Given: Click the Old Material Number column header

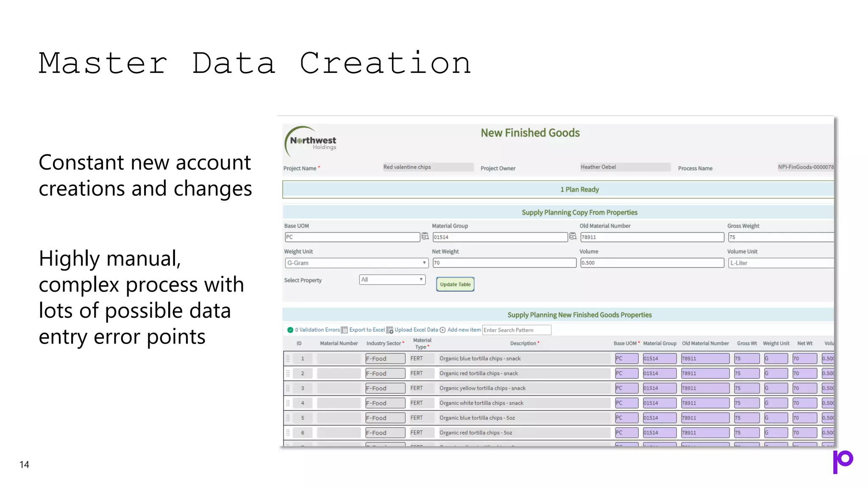Looking at the screenshot, I should [705, 344].
